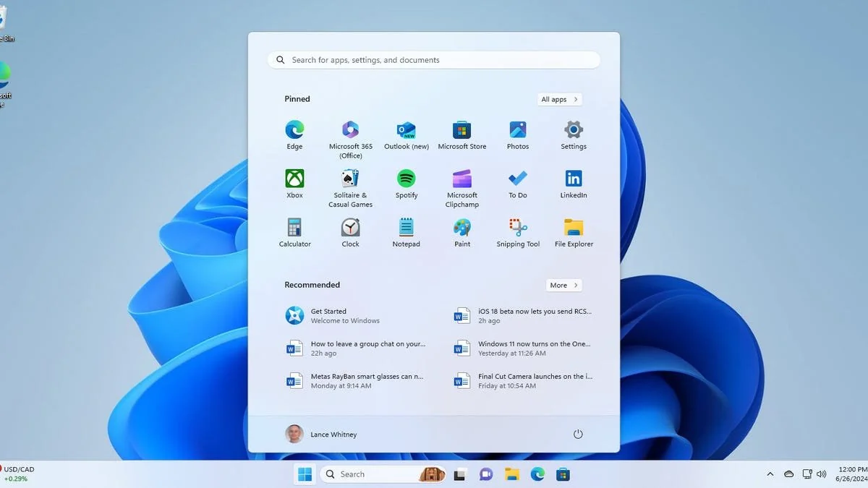Show hidden icons tray chevron

(x=770, y=474)
